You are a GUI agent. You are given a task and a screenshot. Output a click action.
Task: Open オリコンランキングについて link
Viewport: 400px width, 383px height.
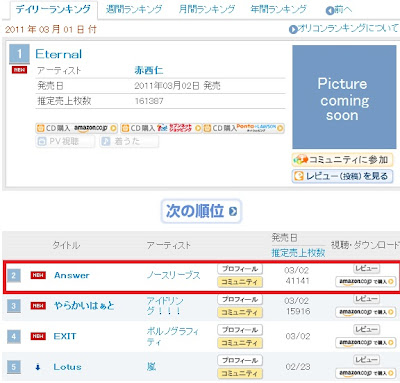[x=344, y=29]
